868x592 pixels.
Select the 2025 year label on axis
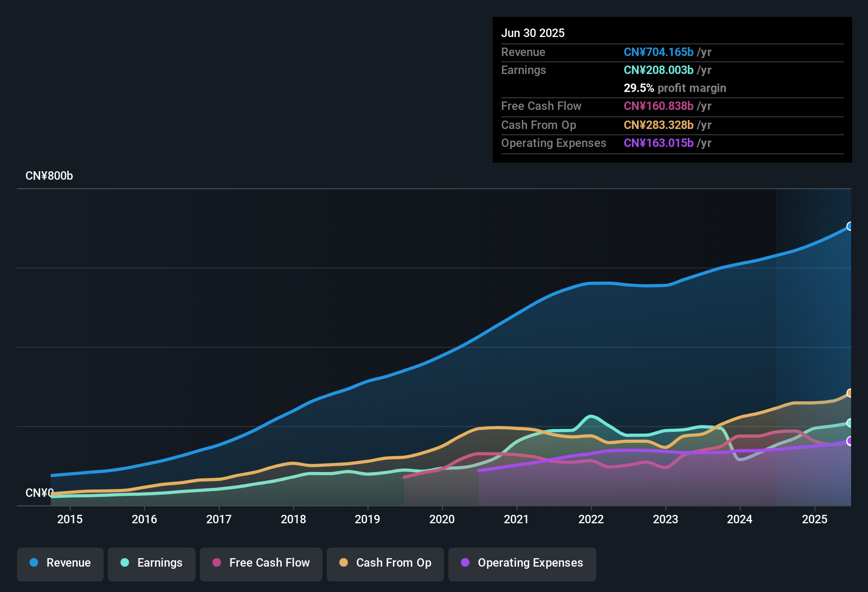[x=814, y=519]
